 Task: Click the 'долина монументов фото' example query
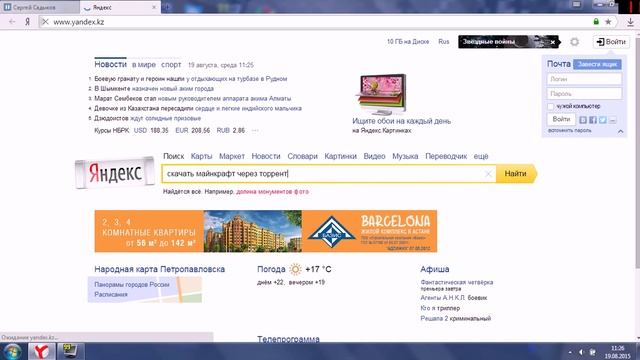click(x=273, y=191)
